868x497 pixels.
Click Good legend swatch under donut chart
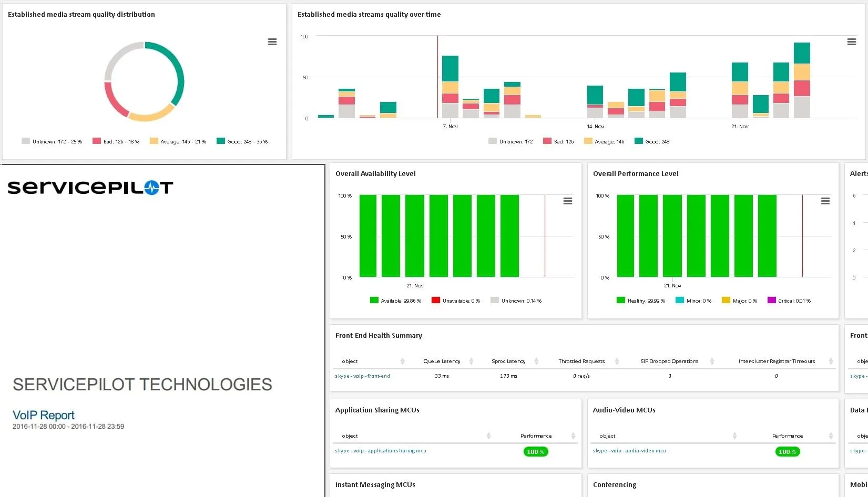(x=221, y=141)
